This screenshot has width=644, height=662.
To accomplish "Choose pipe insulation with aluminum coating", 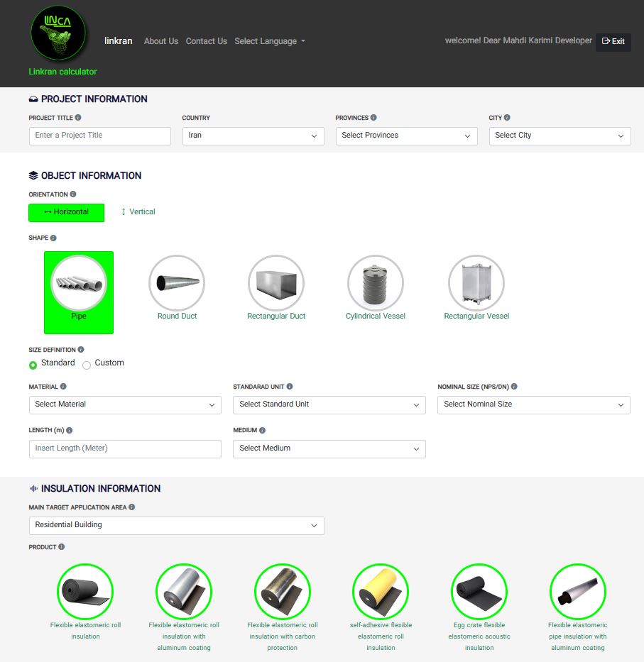I will coord(578,607).
